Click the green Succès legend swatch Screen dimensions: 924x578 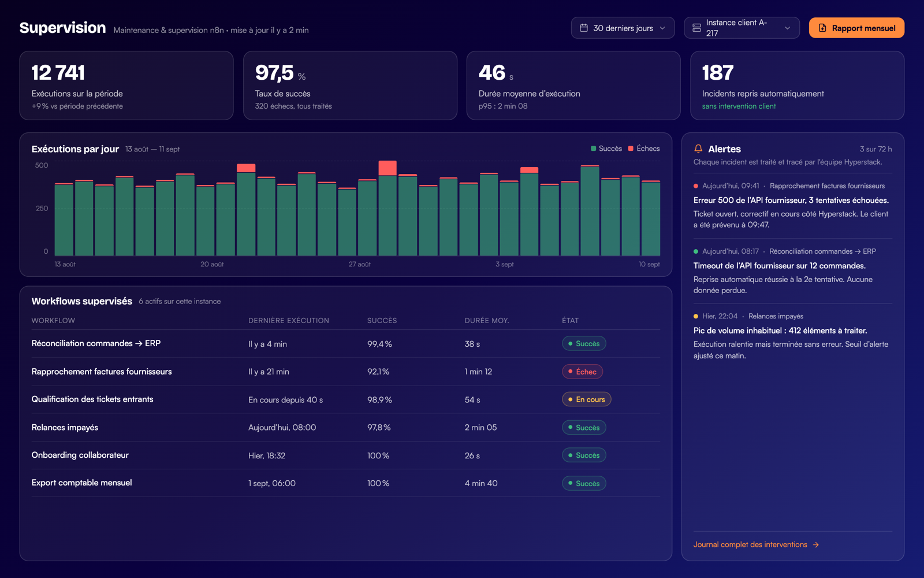(x=593, y=149)
